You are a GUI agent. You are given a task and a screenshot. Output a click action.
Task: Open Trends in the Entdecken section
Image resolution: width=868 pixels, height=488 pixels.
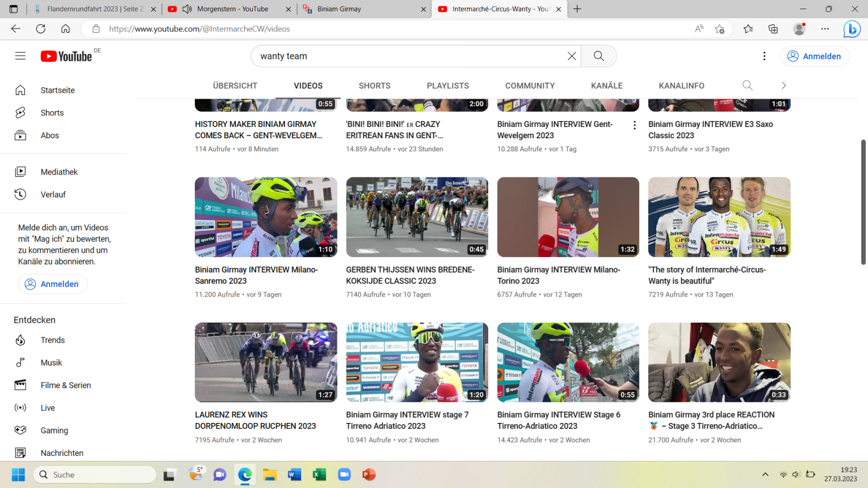pos(53,340)
